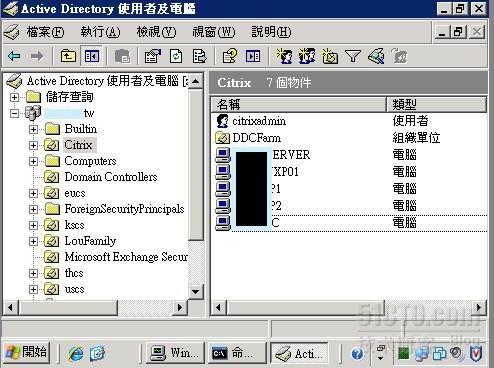Click the Acti... taskbar button

pyautogui.click(x=299, y=353)
